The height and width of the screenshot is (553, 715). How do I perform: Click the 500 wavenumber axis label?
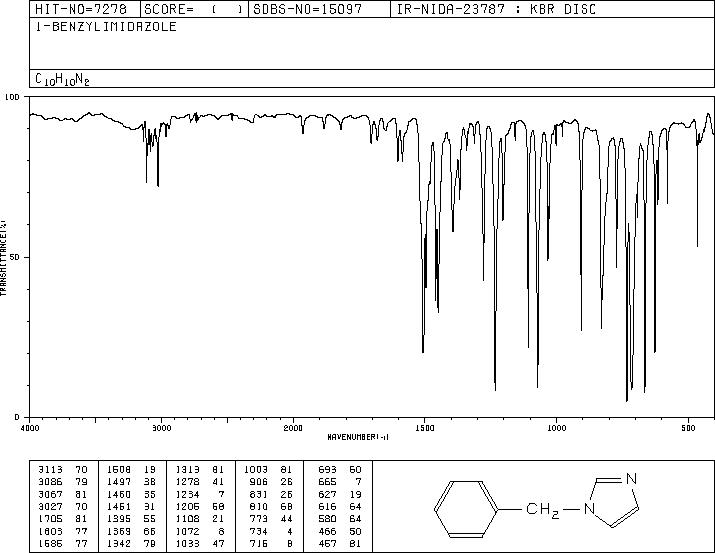pyautogui.click(x=689, y=428)
